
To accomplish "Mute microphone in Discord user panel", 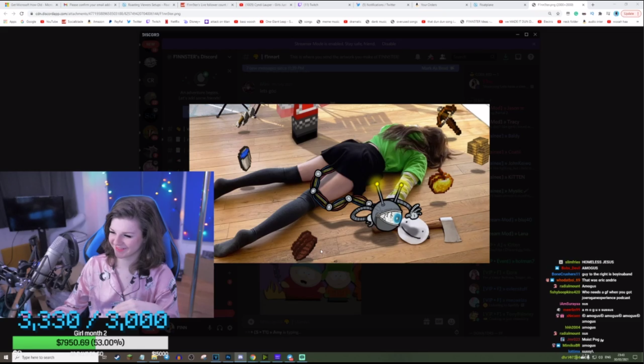I will click(x=210, y=328).
